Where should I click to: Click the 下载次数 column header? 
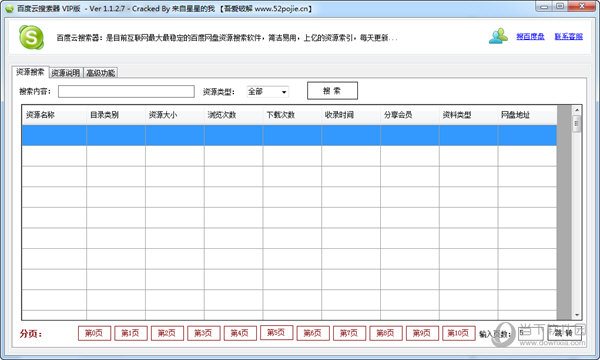point(292,115)
